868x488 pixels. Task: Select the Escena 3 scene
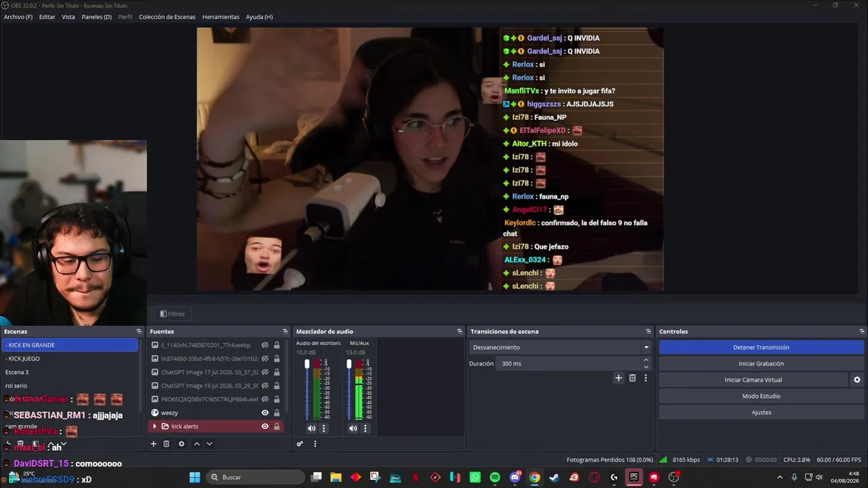[70, 372]
